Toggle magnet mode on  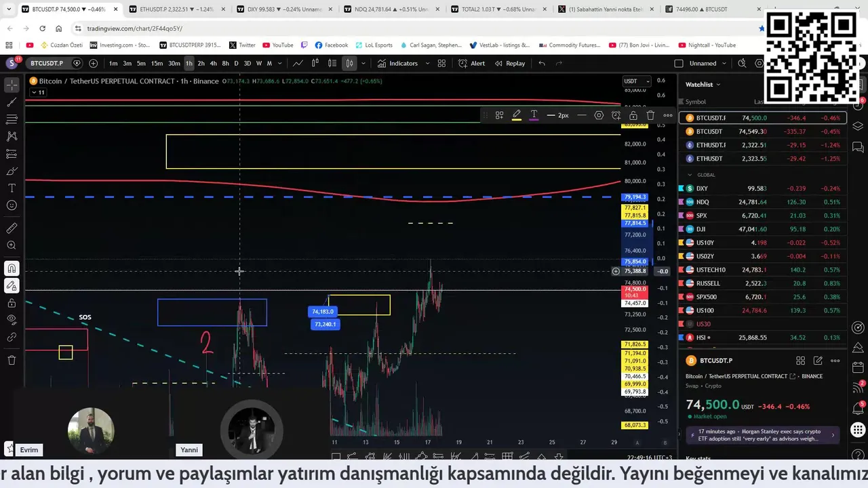12,268
